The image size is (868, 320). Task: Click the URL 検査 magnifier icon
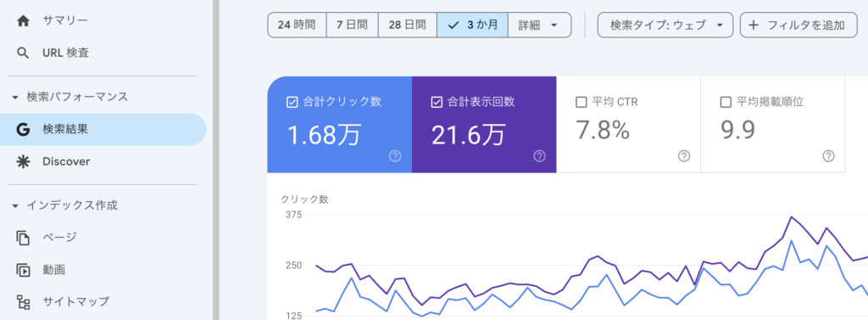coord(23,53)
